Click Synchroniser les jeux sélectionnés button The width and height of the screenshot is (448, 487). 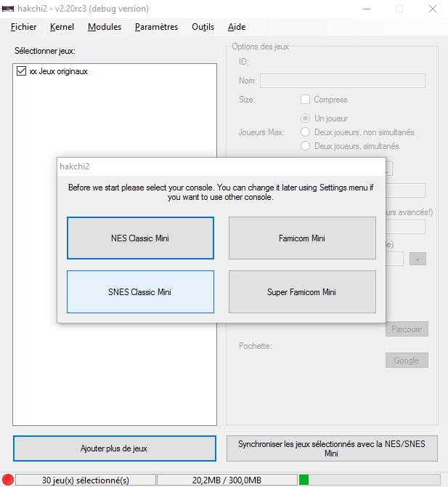pos(332,448)
